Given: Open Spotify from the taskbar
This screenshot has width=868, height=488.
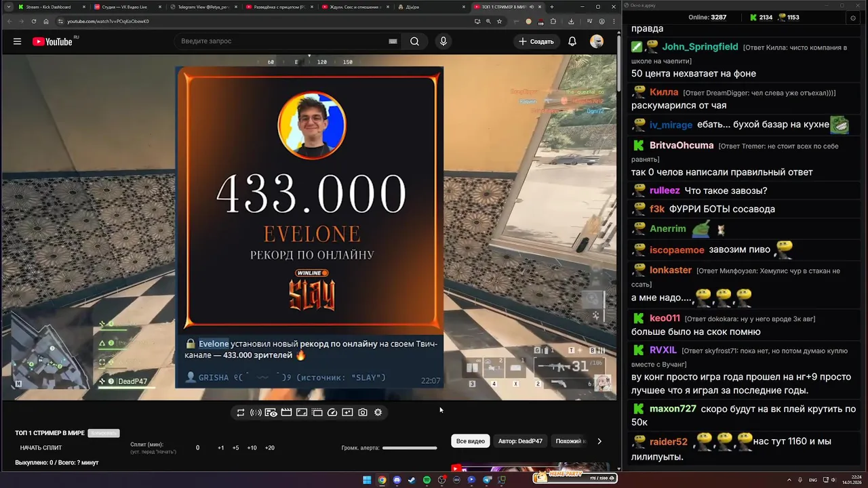Looking at the screenshot, I should click(427, 480).
